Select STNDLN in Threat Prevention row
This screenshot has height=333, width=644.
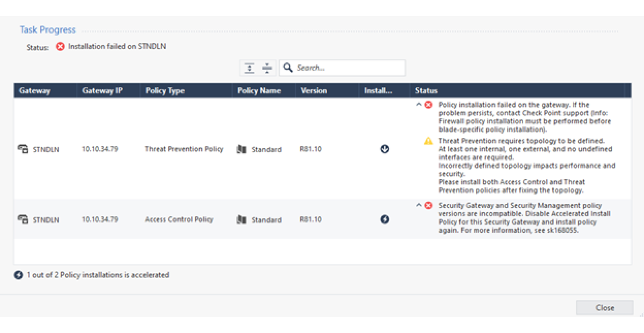tap(46, 150)
